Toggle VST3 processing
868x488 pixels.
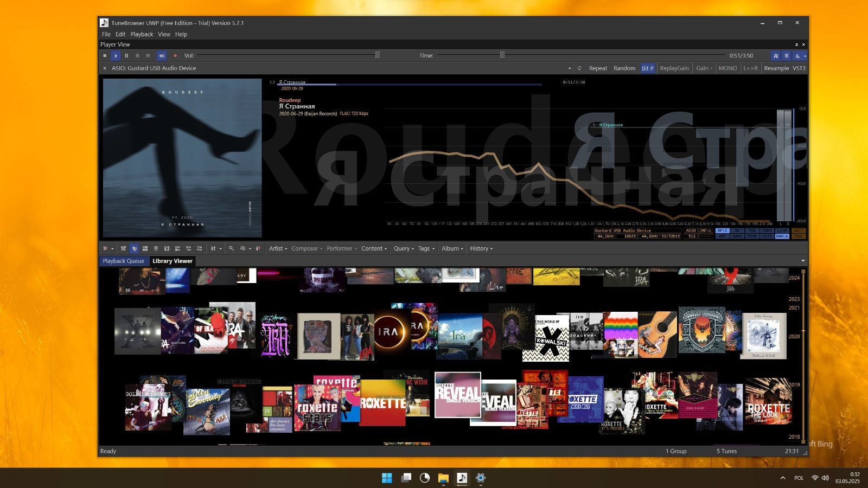click(x=799, y=68)
